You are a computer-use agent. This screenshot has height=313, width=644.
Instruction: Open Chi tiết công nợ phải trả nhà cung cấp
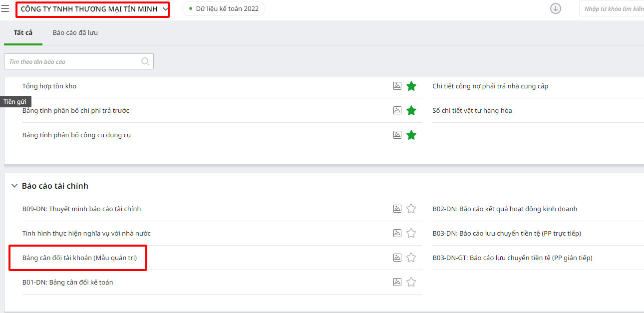tap(490, 86)
